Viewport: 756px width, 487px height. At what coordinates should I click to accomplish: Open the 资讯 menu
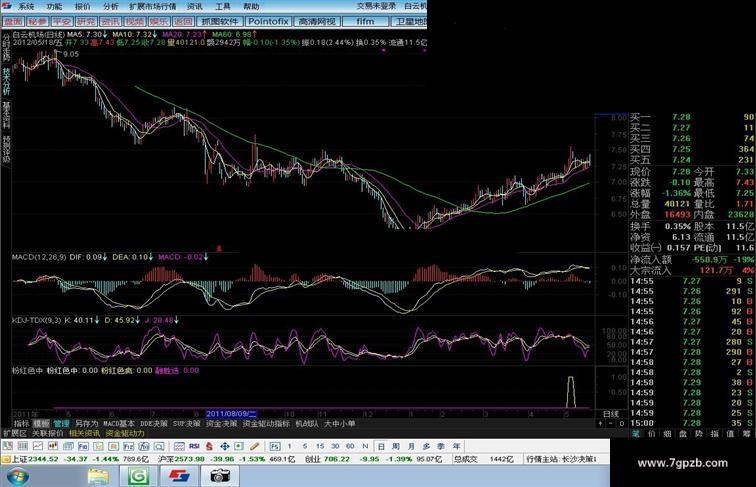tap(194, 6)
